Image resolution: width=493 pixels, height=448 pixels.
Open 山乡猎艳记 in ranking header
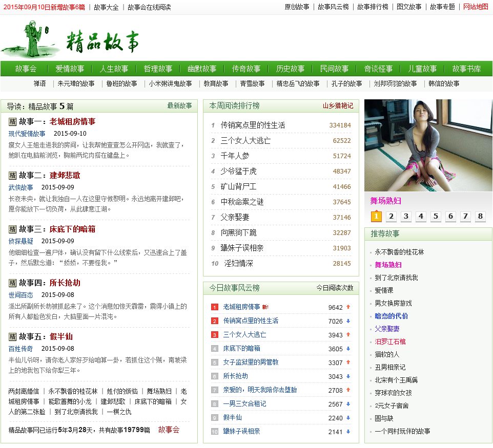coord(338,105)
